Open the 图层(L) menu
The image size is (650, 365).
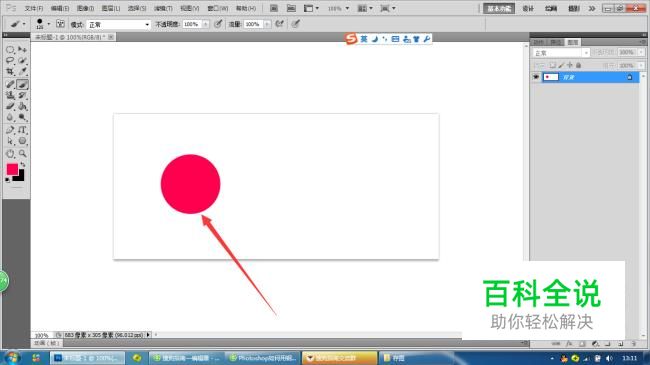[x=111, y=8]
